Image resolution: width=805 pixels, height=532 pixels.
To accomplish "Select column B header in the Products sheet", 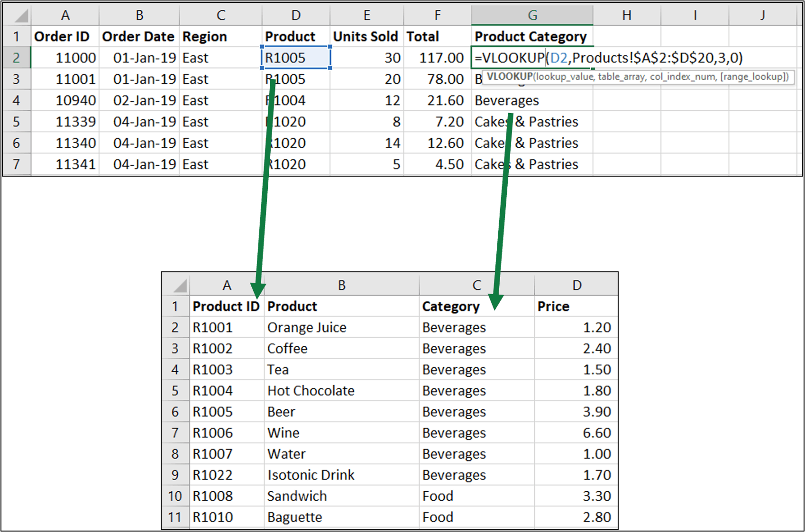I will [341, 285].
